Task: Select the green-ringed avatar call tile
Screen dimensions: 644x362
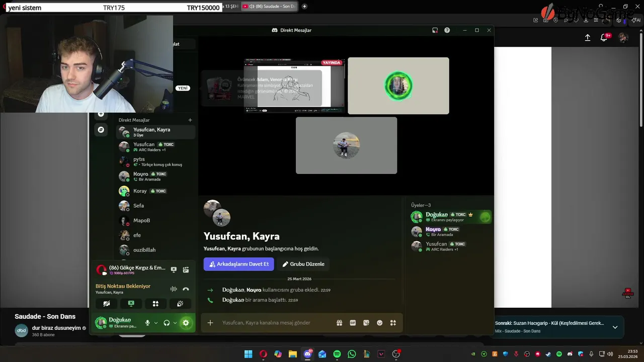Action: [x=398, y=86]
